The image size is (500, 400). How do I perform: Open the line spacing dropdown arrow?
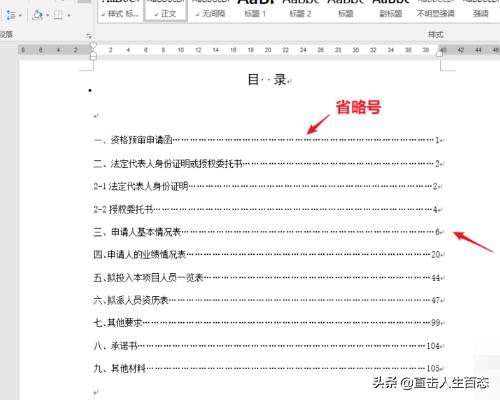[x=20, y=15]
